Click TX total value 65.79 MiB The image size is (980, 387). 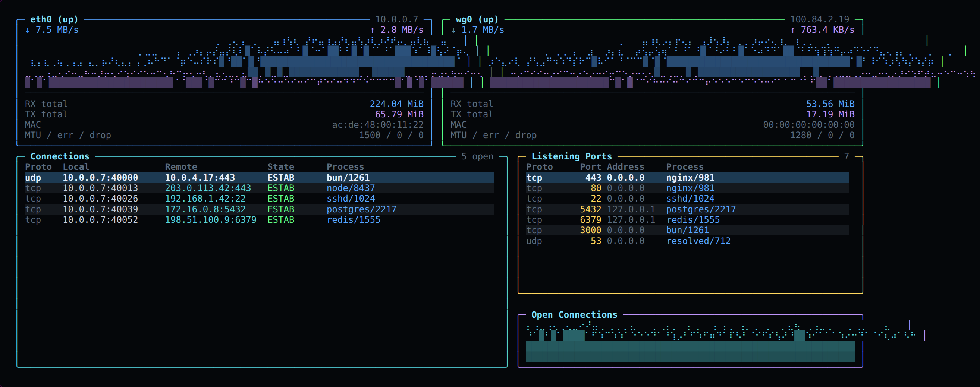click(x=399, y=114)
